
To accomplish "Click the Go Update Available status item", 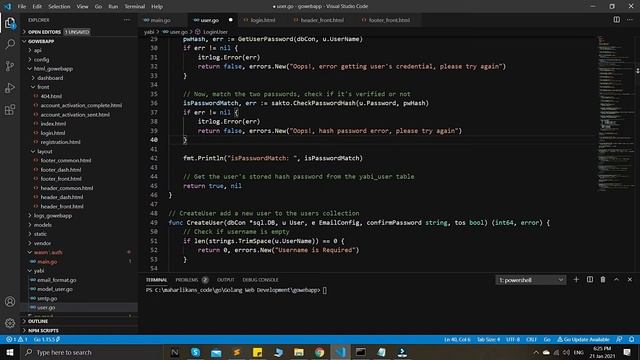I will click(583, 339).
